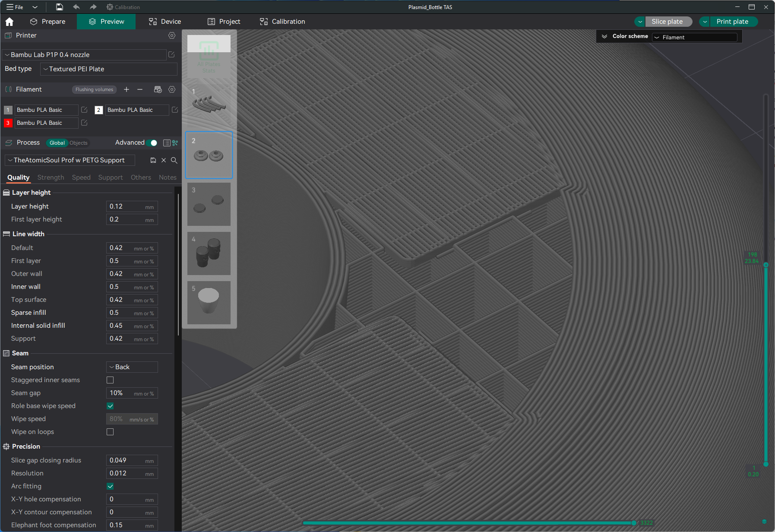Select plate 4 thumbnail in sidebar
The height and width of the screenshot is (532, 775).
[209, 253]
